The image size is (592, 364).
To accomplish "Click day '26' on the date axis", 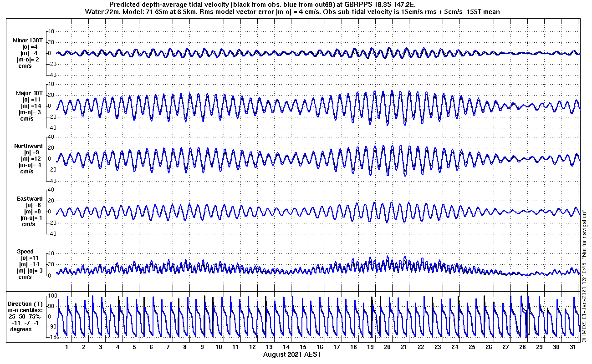I will click(488, 347).
